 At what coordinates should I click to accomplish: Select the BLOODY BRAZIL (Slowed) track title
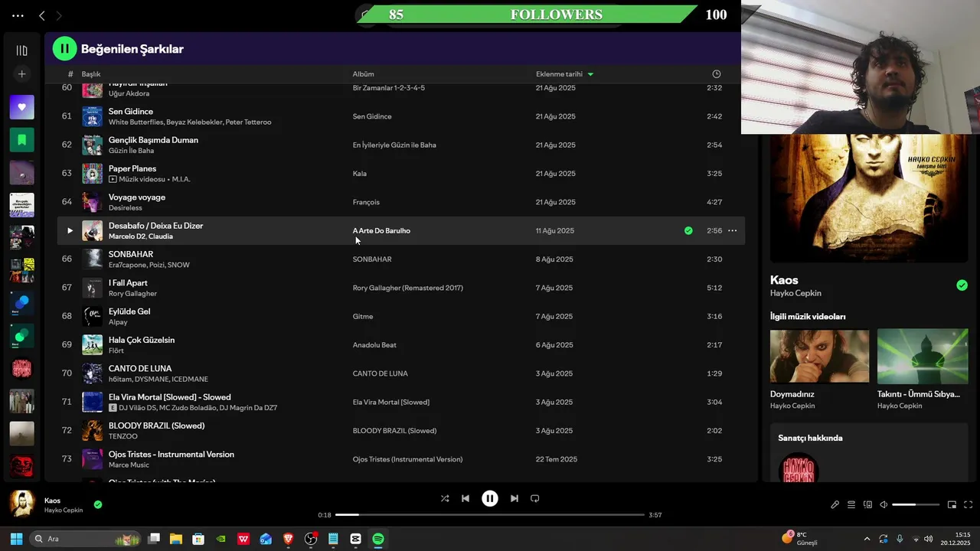pyautogui.click(x=156, y=425)
